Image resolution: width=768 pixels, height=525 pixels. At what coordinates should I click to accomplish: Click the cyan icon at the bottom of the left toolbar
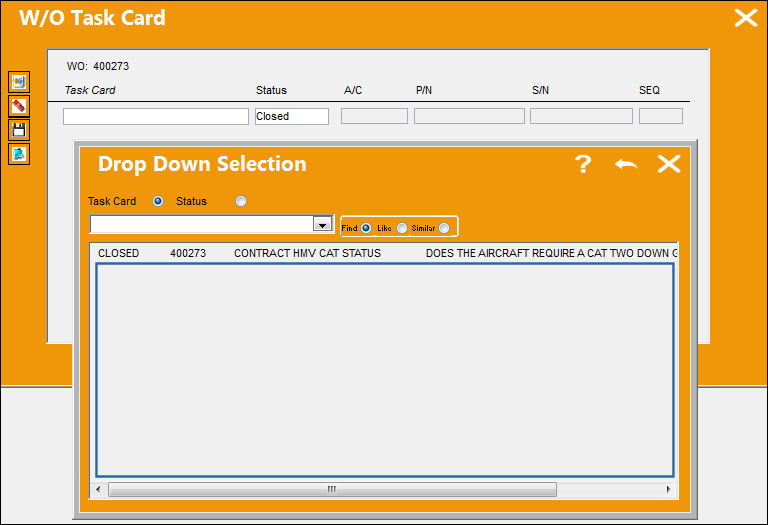pos(19,154)
